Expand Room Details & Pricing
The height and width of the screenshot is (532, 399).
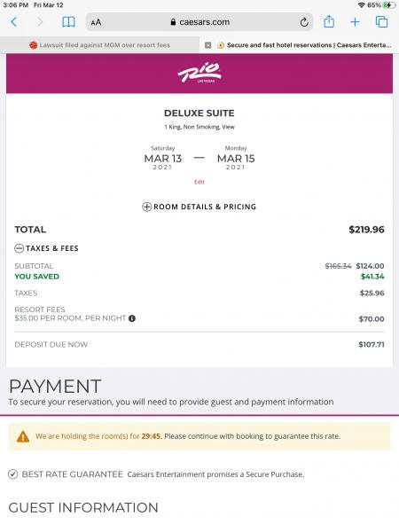[199, 207]
